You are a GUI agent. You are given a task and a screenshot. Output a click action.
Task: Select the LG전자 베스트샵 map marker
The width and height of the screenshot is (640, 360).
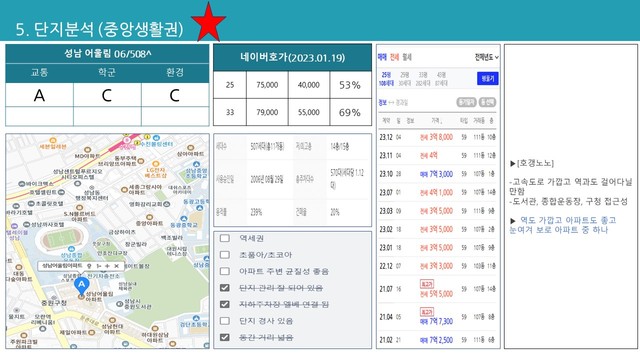(156, 164)
